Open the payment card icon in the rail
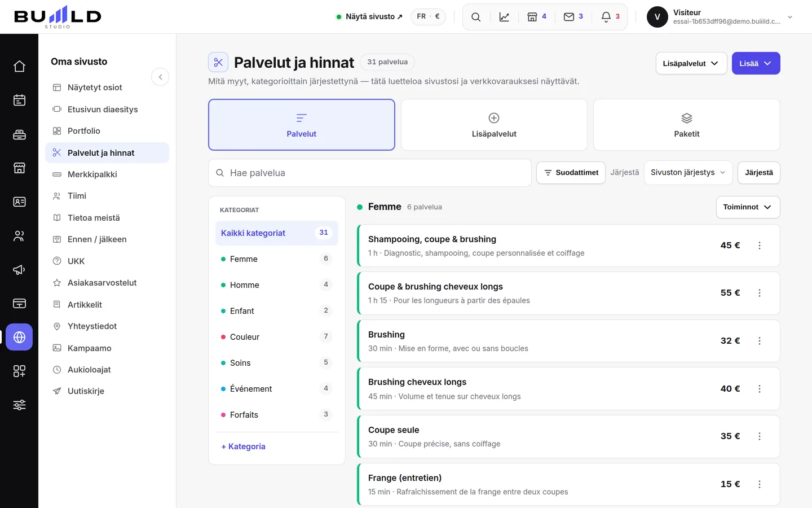 (x=19, y=304)
